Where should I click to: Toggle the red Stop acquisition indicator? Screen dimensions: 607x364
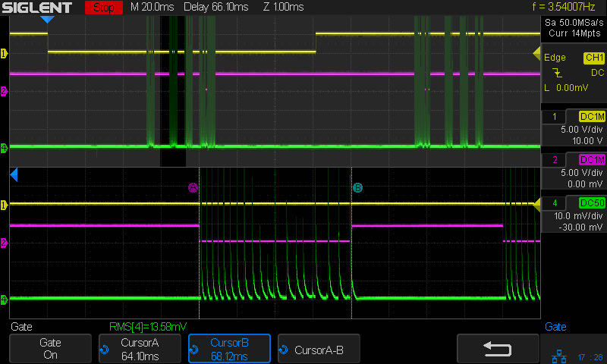(105, 8)
